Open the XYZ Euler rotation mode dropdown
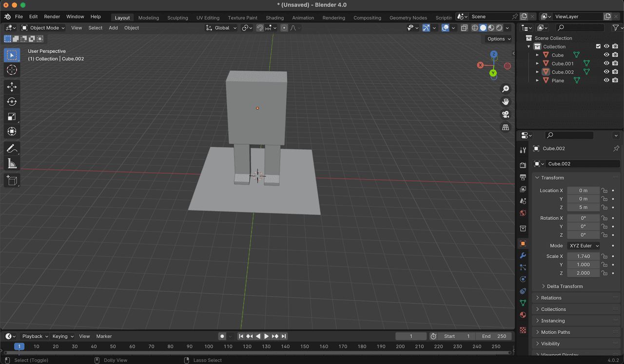 pos(584,246)
